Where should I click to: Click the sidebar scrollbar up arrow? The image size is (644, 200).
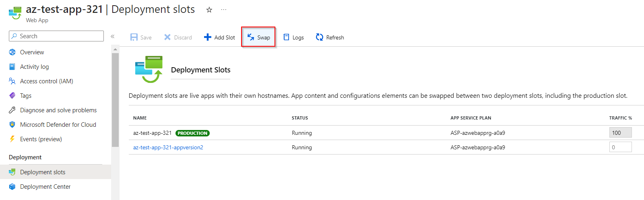[x=115, y=49]
